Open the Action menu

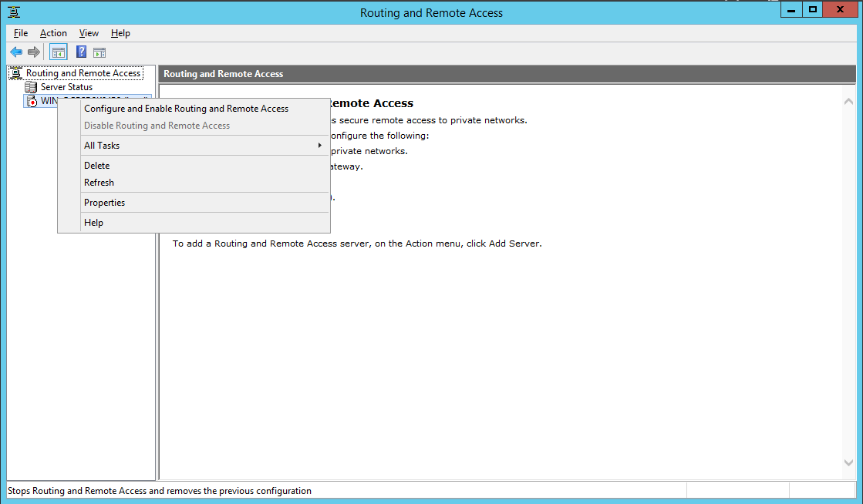coord(53,33)
